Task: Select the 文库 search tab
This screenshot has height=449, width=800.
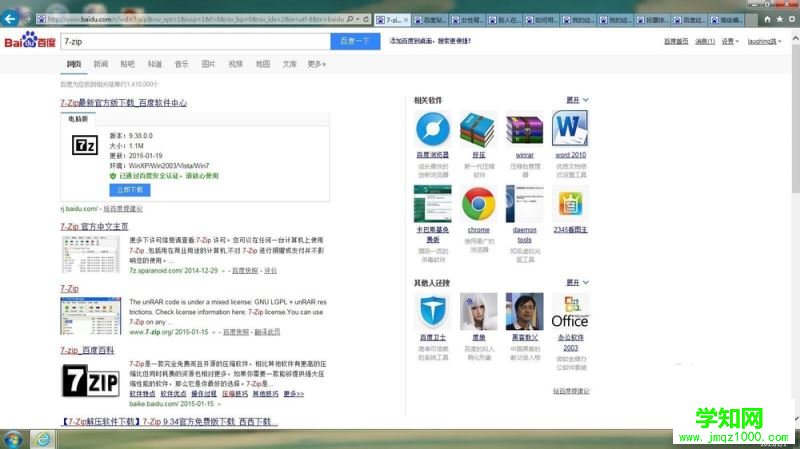Action: (289, 64)
